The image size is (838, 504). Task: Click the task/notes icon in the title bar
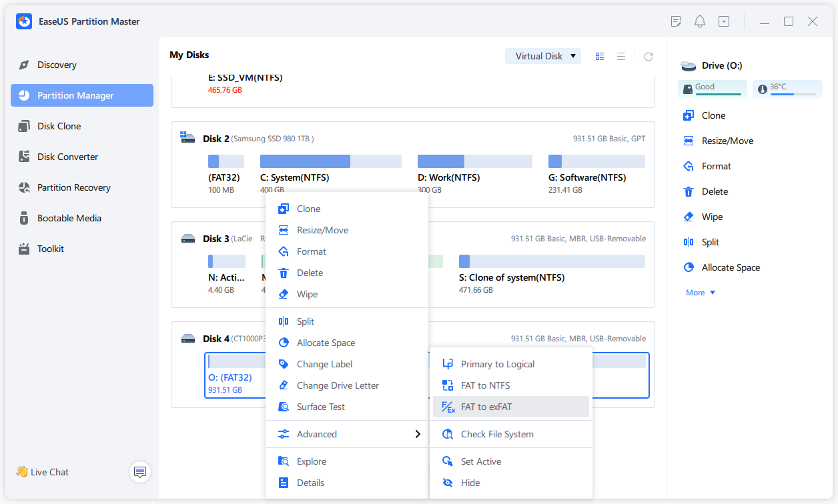[x=676, y=21]
